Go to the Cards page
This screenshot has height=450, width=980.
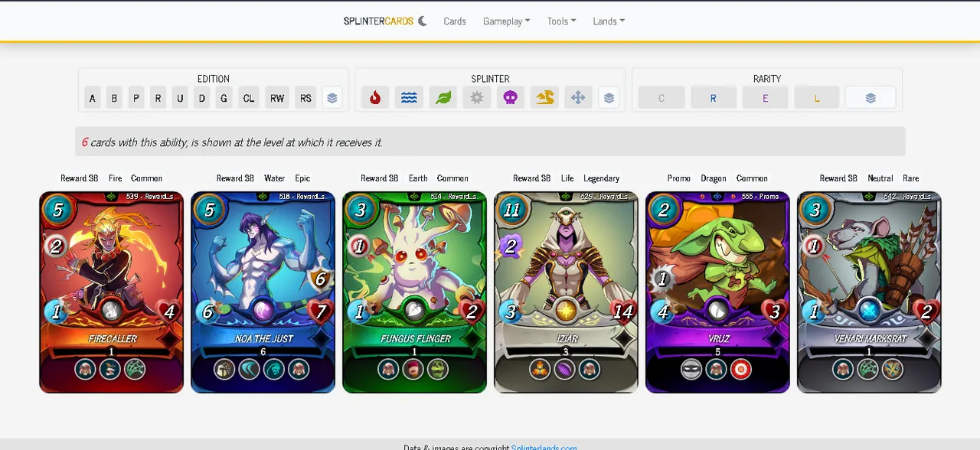coord(455,21)
